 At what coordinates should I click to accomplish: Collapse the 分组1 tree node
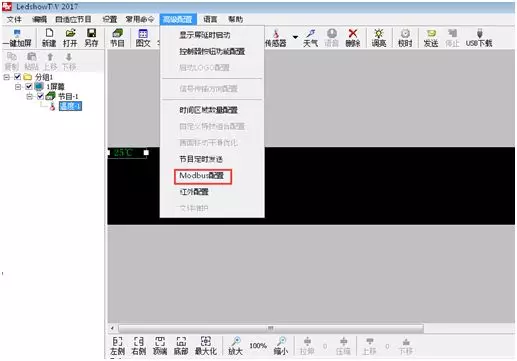(6, 77)
